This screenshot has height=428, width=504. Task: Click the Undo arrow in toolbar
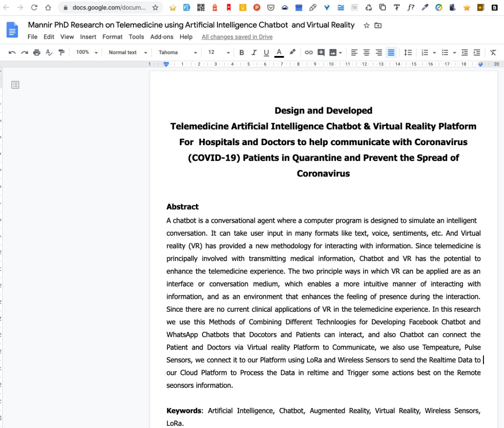(12, 52)
